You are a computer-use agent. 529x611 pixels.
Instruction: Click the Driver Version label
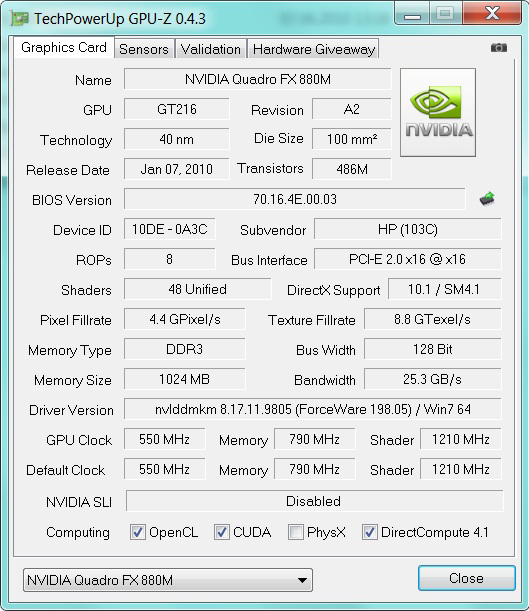[71, 410]
